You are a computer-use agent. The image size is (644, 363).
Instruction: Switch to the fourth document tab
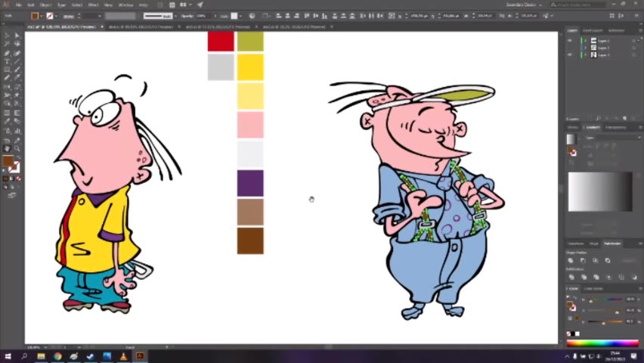click(x=294, y=26)
